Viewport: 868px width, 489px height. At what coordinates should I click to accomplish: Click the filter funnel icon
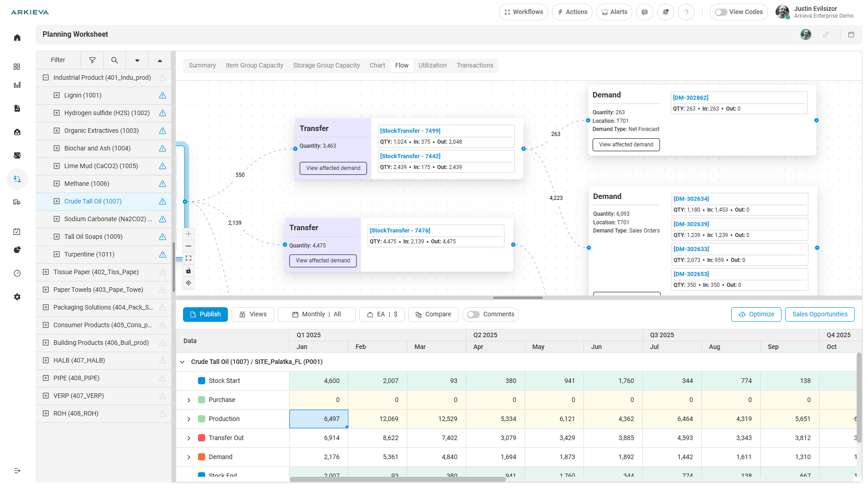[92, 60]
